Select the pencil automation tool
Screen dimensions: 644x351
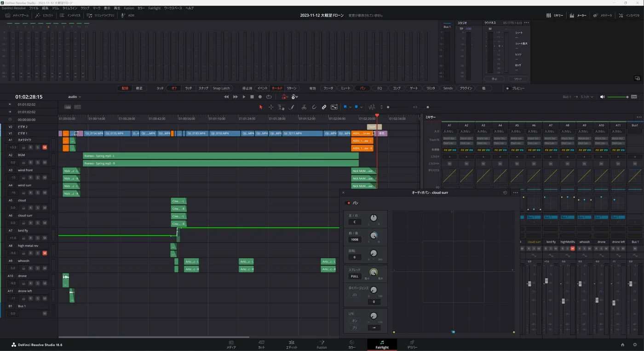291,107
